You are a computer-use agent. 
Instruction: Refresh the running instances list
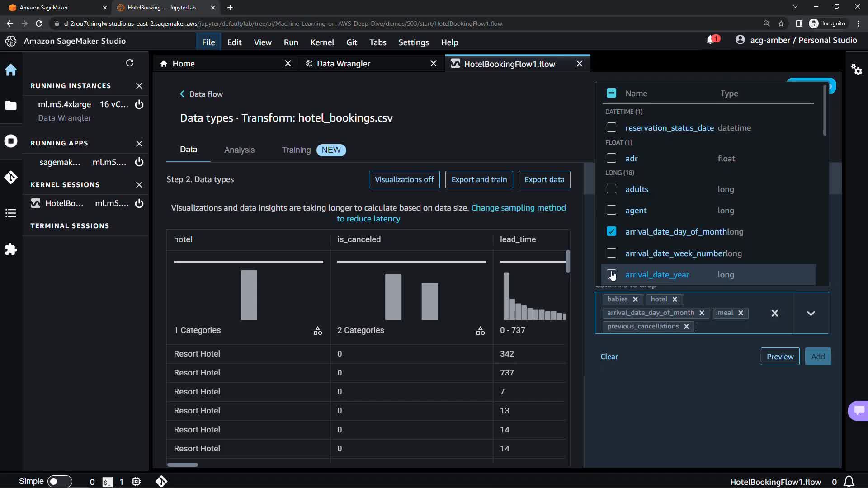pos(130,63)
